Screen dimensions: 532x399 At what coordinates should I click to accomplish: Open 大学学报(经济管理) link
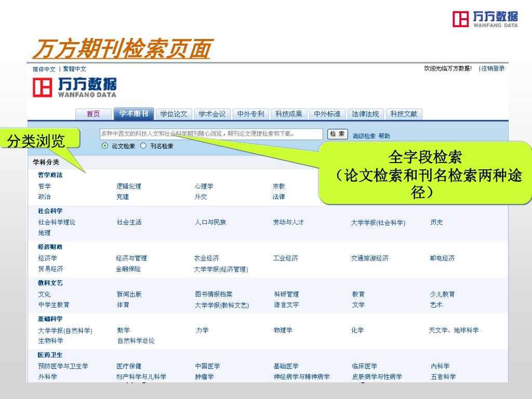(x=221, y=270)
